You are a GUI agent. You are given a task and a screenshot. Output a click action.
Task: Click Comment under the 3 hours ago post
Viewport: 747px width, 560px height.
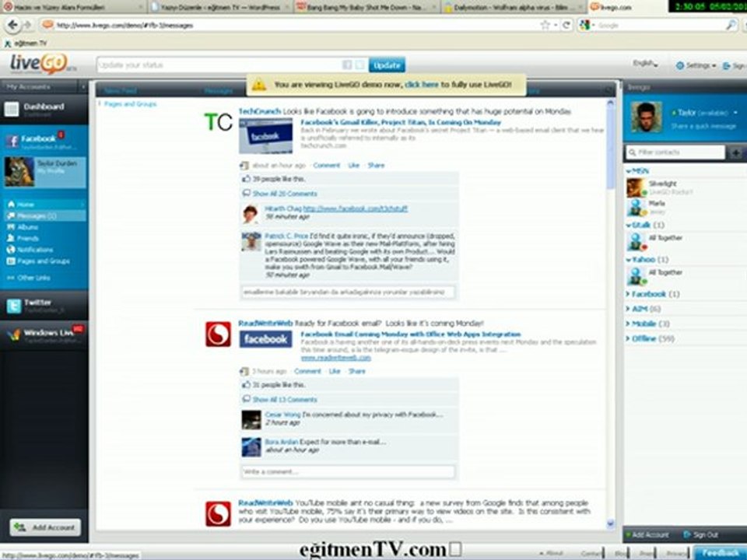pyautogui.click(x=307, y=371)
